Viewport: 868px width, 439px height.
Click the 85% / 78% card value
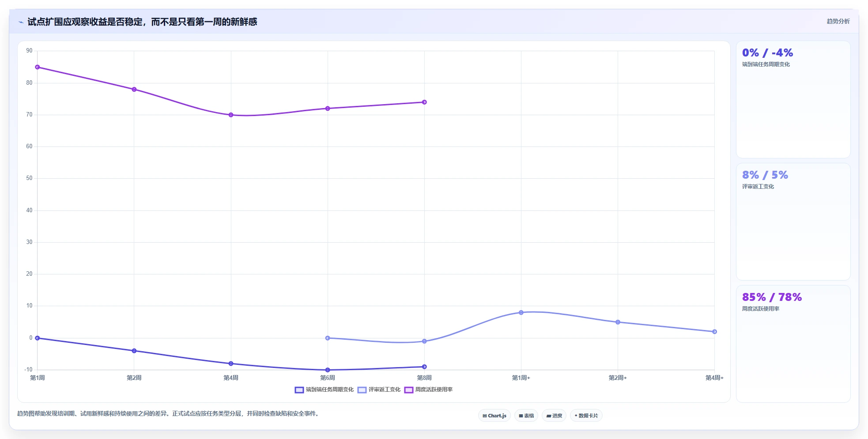click(x=772, y=297)
